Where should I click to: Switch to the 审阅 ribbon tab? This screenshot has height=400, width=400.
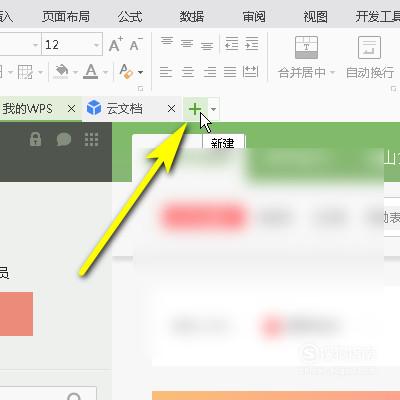pos(254,16)
